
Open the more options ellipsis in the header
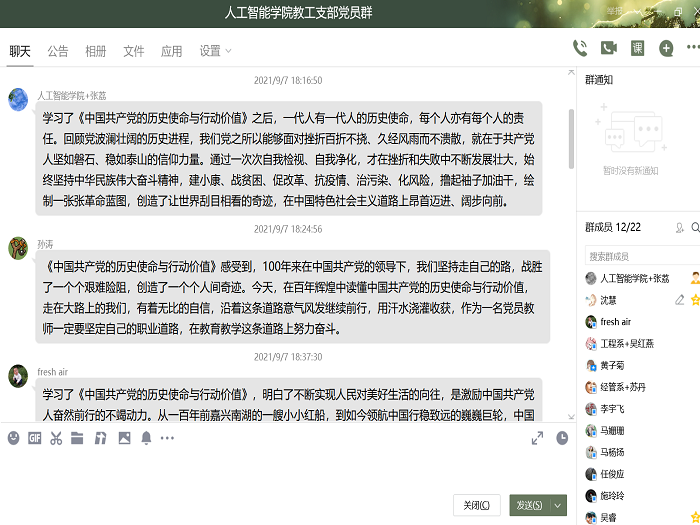click(693, 47)
